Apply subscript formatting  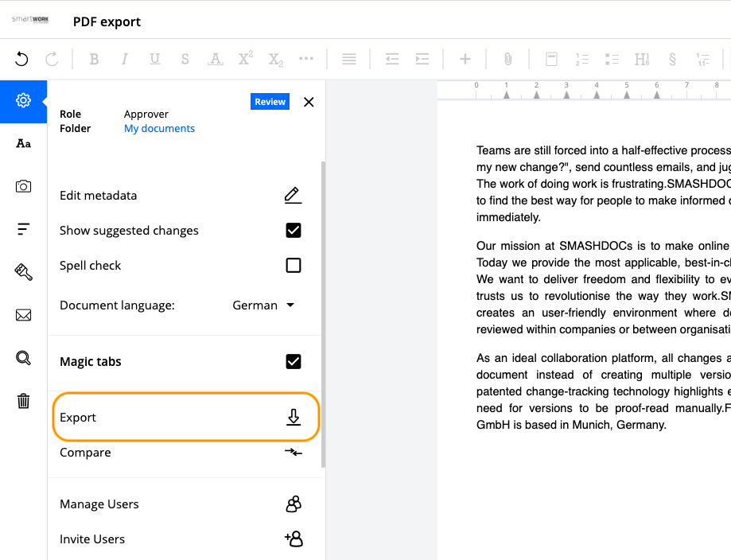pyautogui.click(x=275, y=60)
